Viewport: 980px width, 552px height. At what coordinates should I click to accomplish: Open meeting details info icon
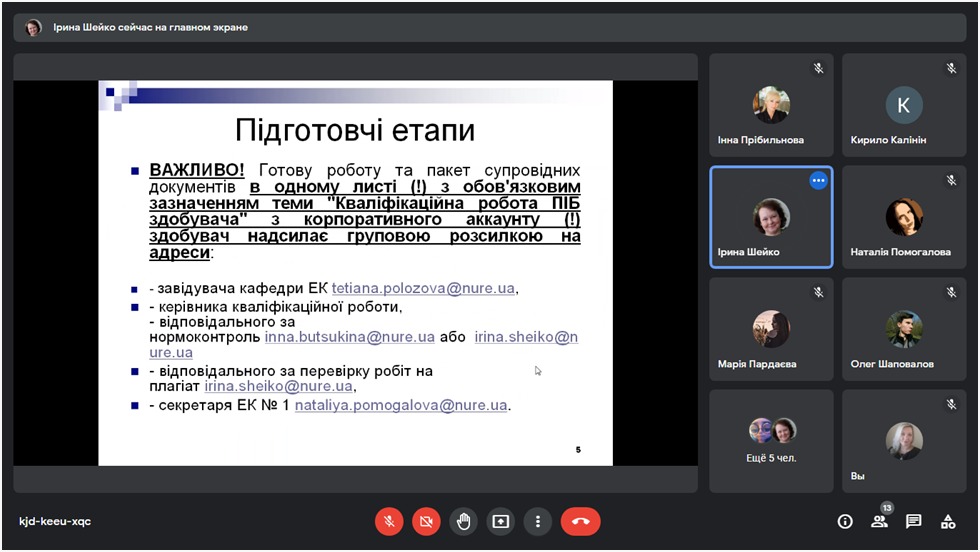[x=845, y=521]
